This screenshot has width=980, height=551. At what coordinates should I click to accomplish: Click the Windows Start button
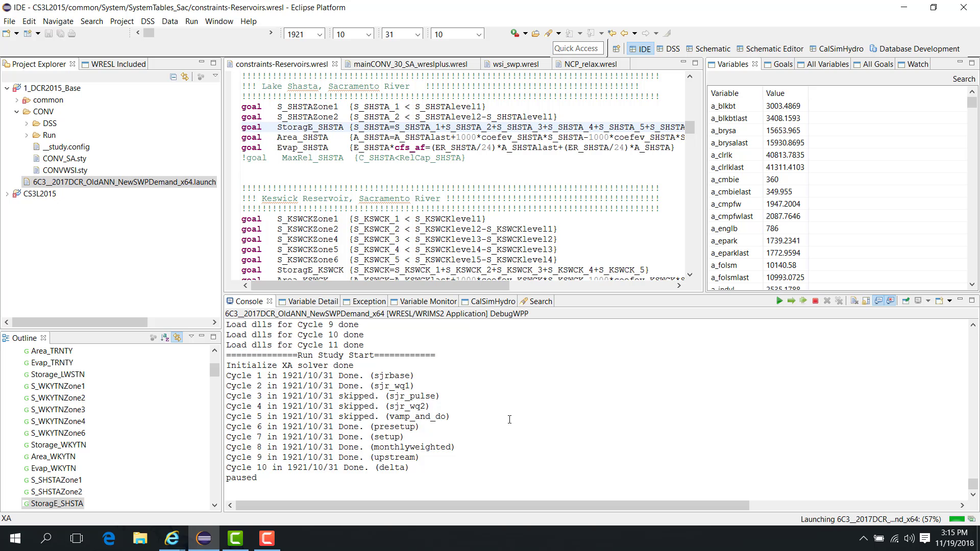15,538
